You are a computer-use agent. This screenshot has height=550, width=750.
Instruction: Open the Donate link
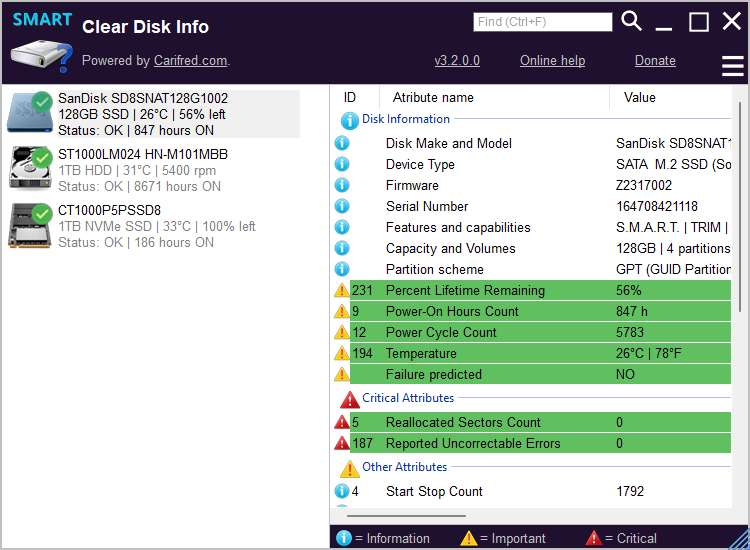655,61
